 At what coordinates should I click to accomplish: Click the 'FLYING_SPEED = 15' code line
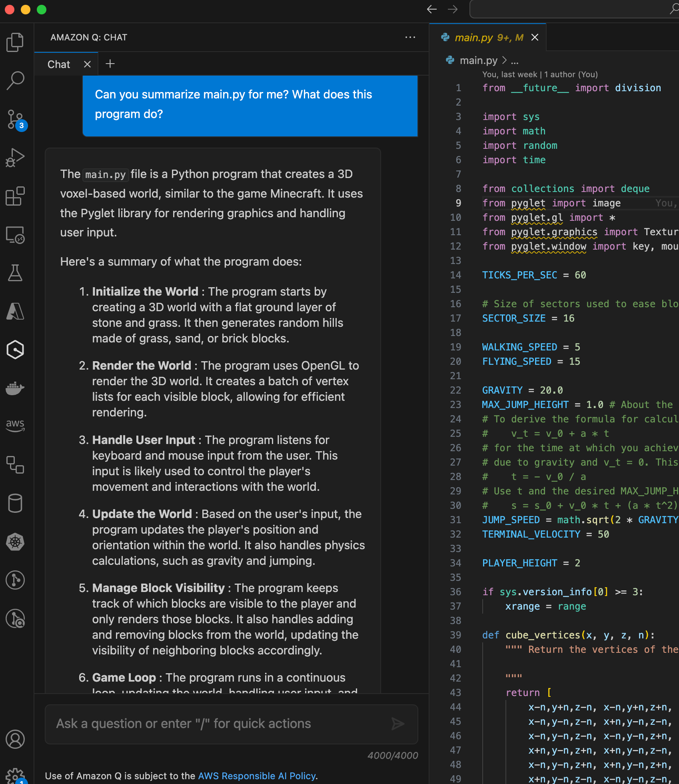[531, 362]
